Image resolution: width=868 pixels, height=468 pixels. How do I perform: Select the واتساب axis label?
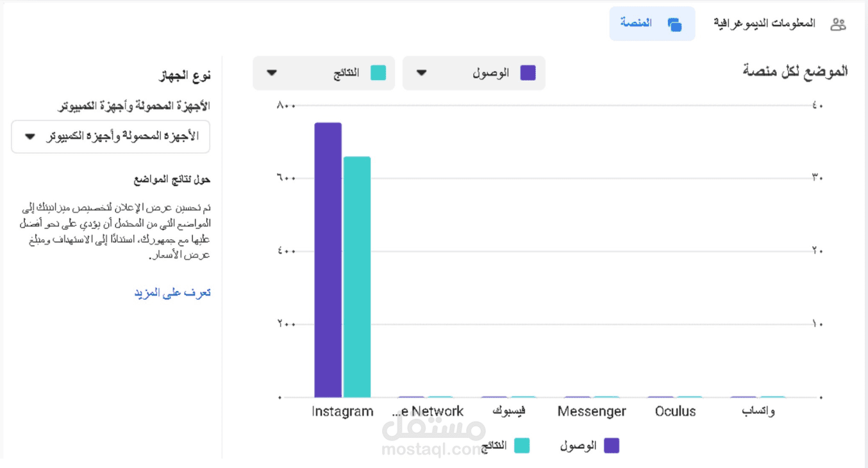(x=758, y=412)
